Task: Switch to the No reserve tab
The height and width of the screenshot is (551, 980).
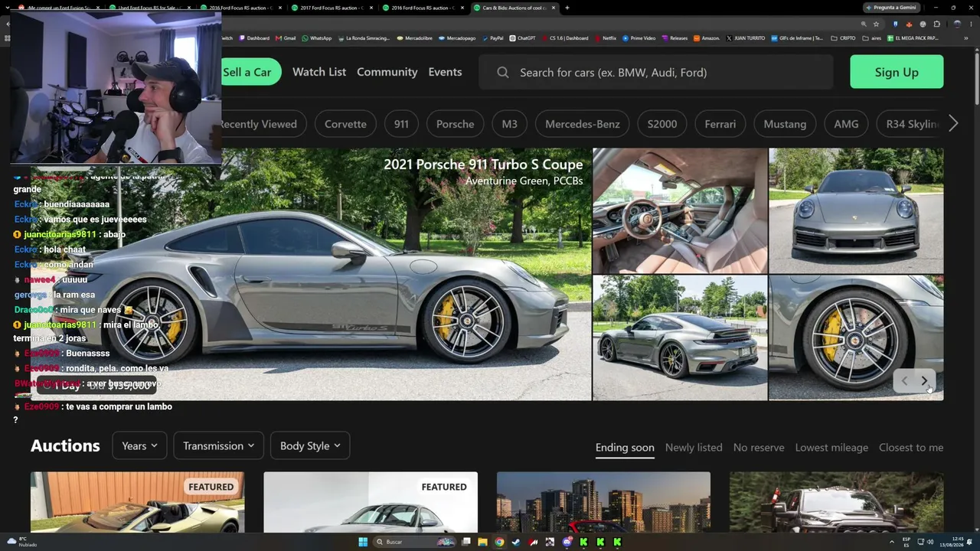Action: (759, 448)
